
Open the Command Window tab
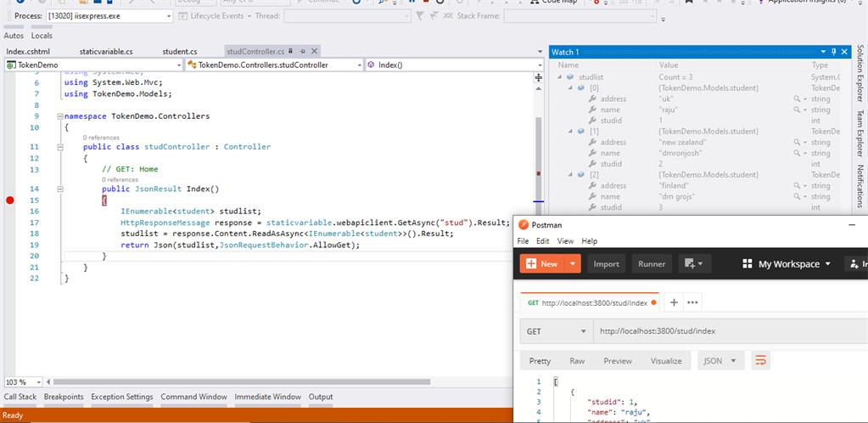coord(193,397)
